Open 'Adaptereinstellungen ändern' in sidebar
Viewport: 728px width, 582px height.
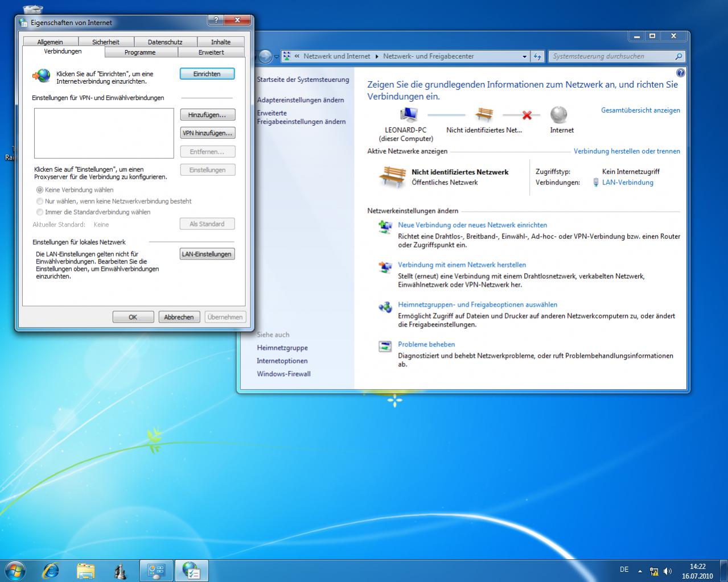[x=301, y=100]
